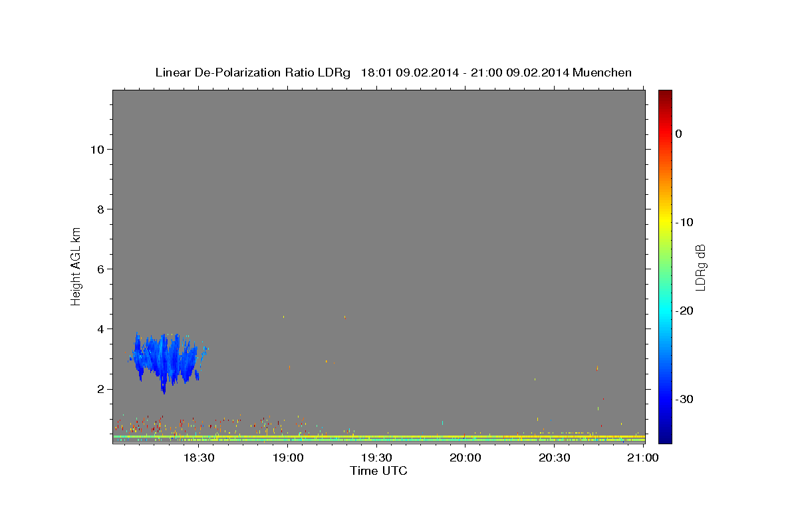This screenshot has height=532, width=798.
Task: Click the 'Time UTC' axis label
Action: [x=378, y=471]
